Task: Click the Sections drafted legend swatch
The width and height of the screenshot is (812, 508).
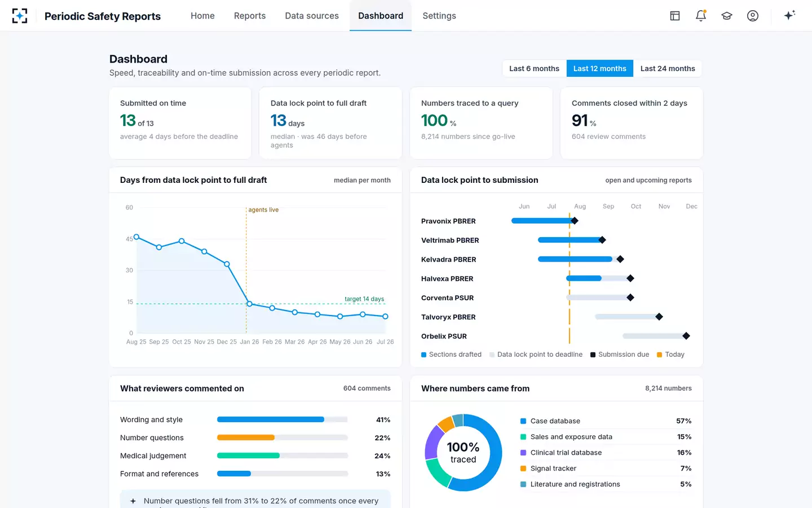Action: point(424,355)
